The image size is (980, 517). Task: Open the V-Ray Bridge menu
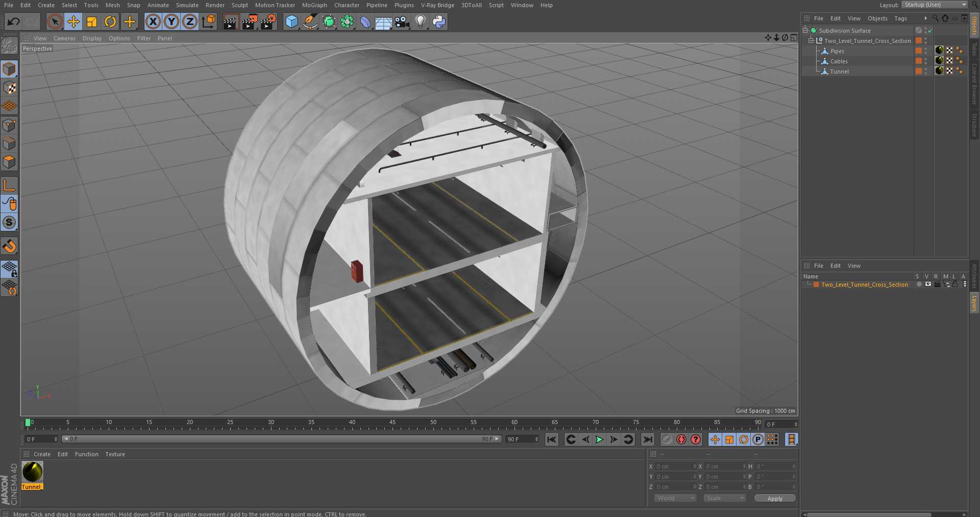[437, 5]
